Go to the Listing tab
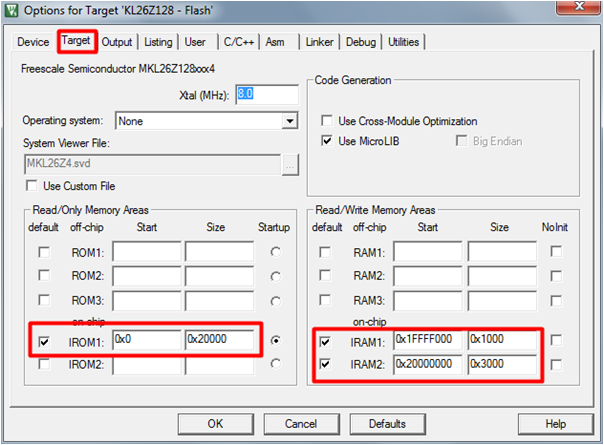The image size is (604, 445). pos(158,42)
